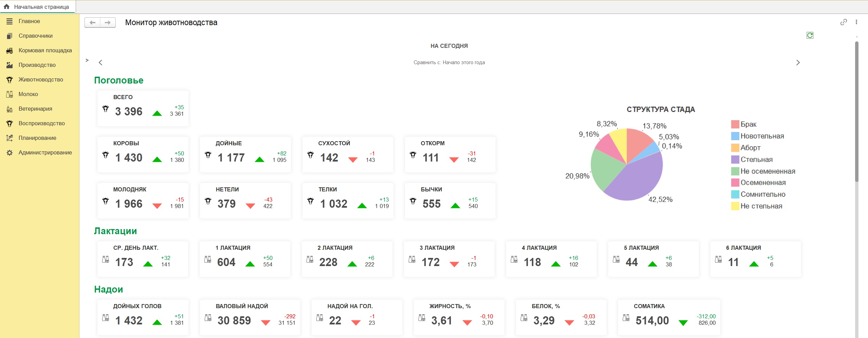This screenshot has height=338, width=868.
Task: Click the Сравнить с: Начало этого года link
Action: [449, 62]
